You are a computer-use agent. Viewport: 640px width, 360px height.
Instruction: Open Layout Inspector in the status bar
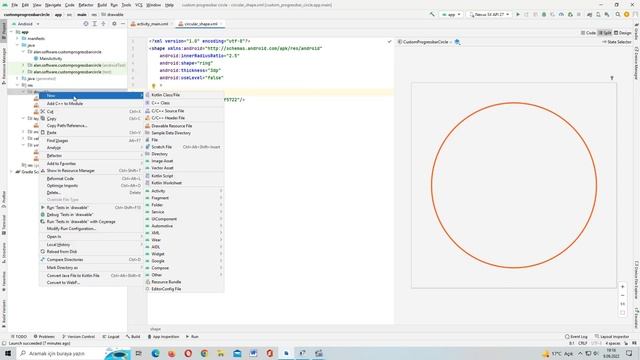point(612,337)
